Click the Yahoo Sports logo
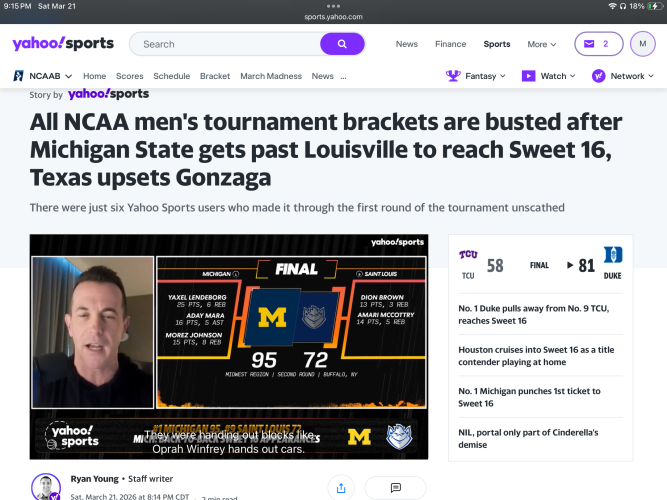 pos(63,44)
